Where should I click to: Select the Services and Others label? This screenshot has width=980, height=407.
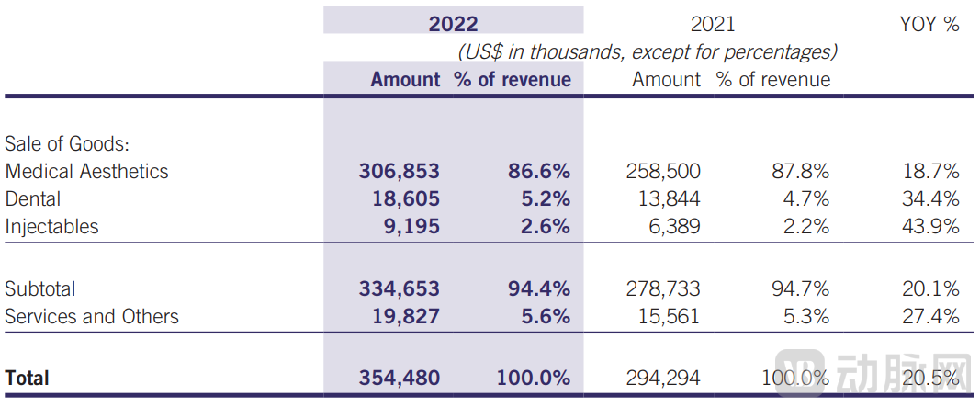click(92, 316)
